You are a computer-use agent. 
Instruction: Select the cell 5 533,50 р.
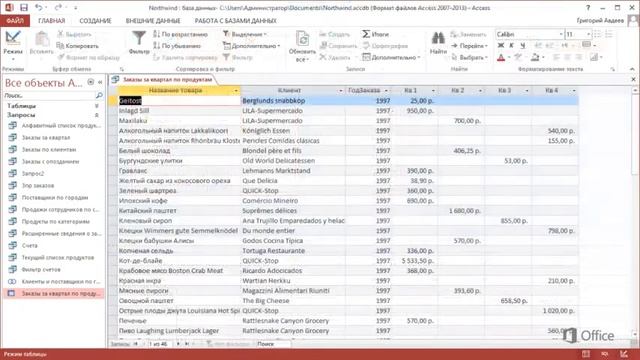pos(415,261)
